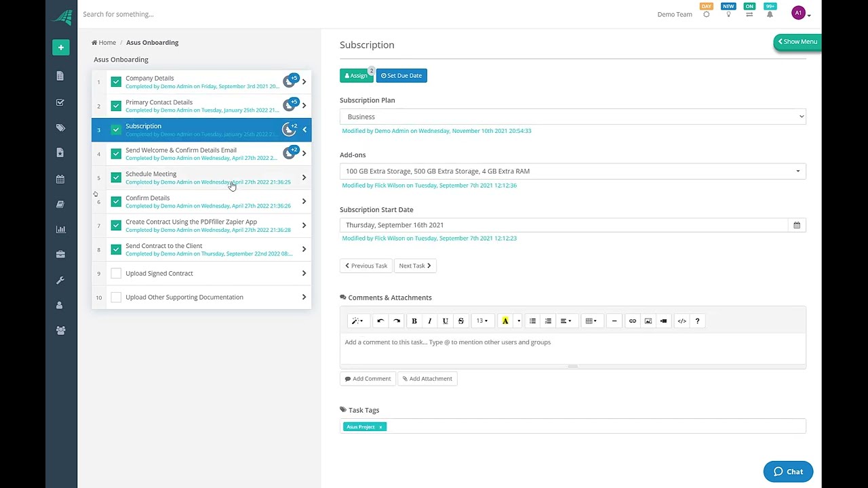Check the Upload Signed Contract checkbox
The image size is (868, 488).
click(116, 273)
